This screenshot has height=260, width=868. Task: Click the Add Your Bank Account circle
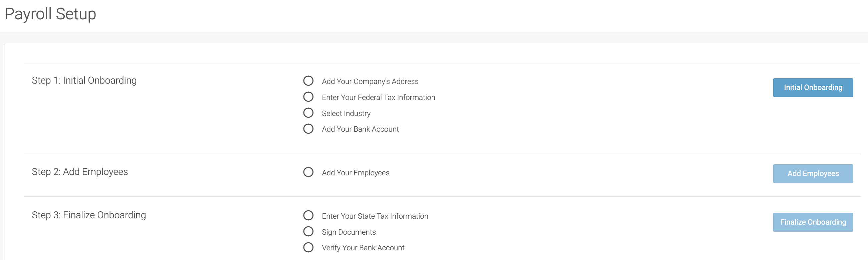pyautogui.click(x=308, y=129)
